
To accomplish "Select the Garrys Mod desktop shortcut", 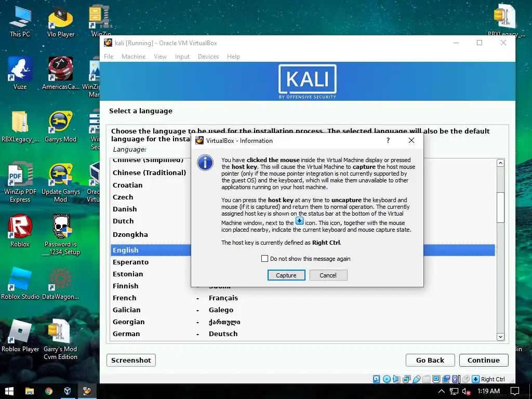I will point(61,126).
